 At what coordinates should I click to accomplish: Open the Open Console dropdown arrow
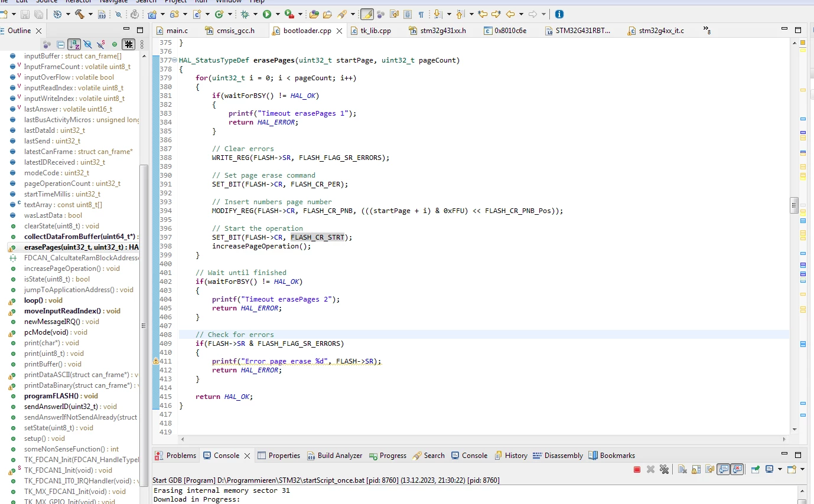[x=802, y=470]
